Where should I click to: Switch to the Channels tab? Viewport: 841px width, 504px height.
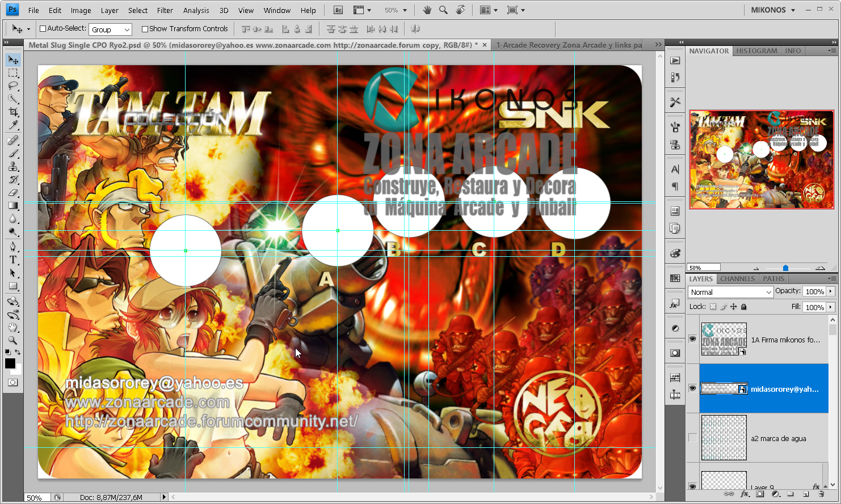tap(737, 279)
